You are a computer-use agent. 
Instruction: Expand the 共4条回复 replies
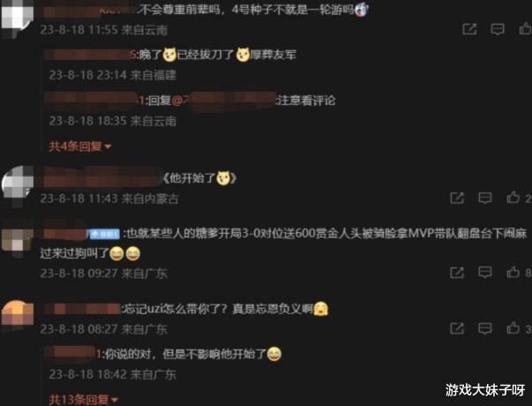pyautogui.click(x=80, y=147)
